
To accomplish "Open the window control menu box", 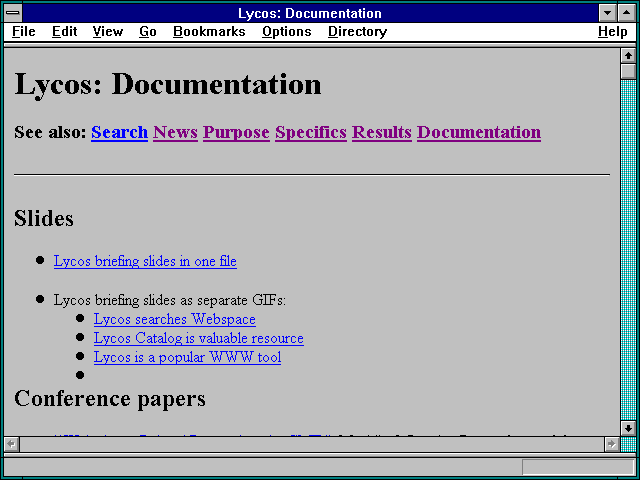I will click(13, 13).
